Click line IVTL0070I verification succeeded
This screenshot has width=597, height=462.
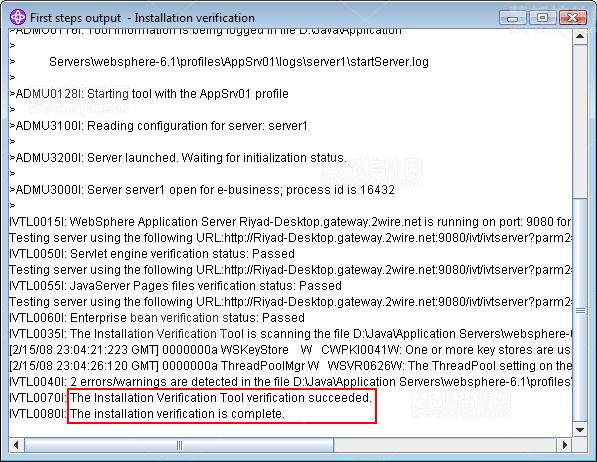pos(190,398)
